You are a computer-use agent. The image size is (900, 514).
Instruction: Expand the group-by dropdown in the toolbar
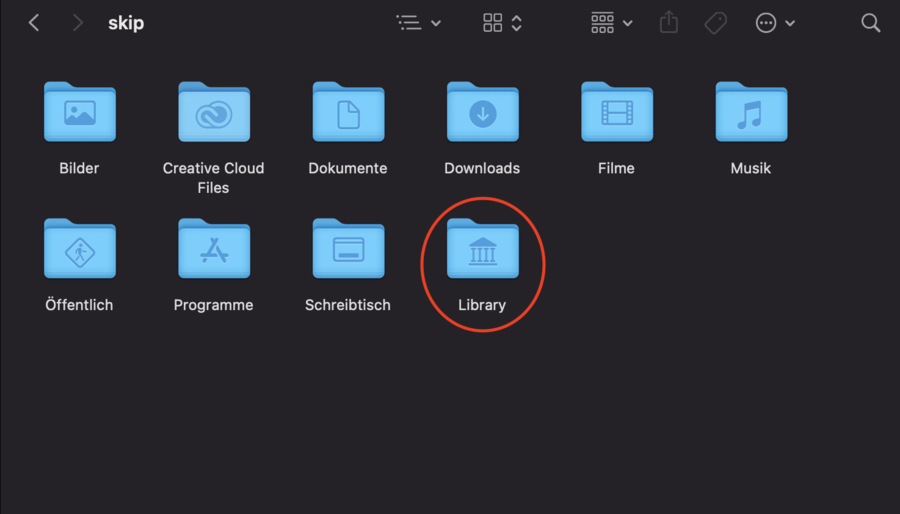611,23
